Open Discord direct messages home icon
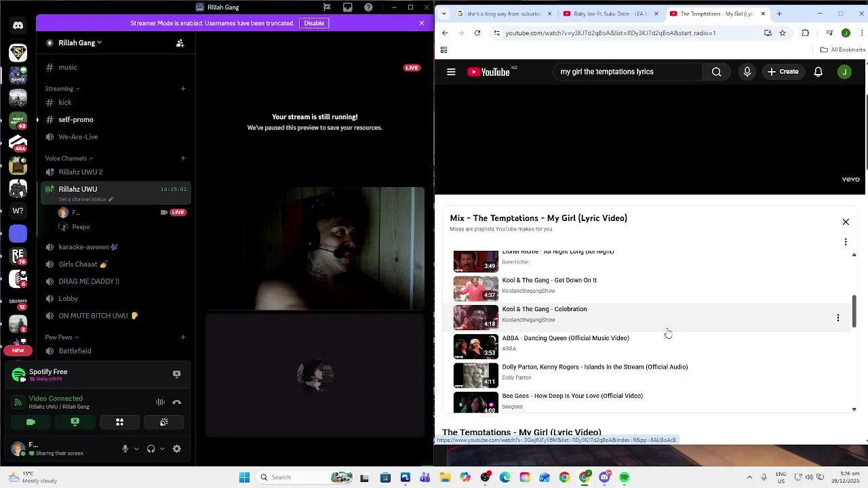868x488 pixels. 18,26
